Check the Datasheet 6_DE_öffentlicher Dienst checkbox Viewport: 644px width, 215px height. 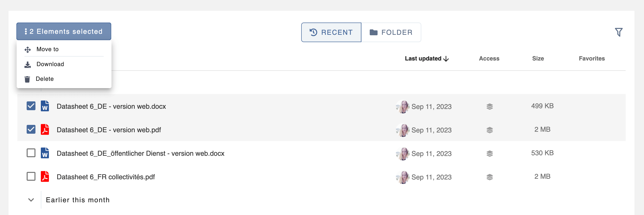[x=31, y=153]
